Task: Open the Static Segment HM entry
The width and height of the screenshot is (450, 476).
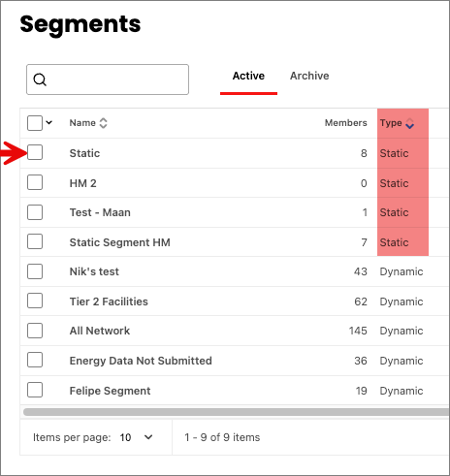Action: click(120, 242)
